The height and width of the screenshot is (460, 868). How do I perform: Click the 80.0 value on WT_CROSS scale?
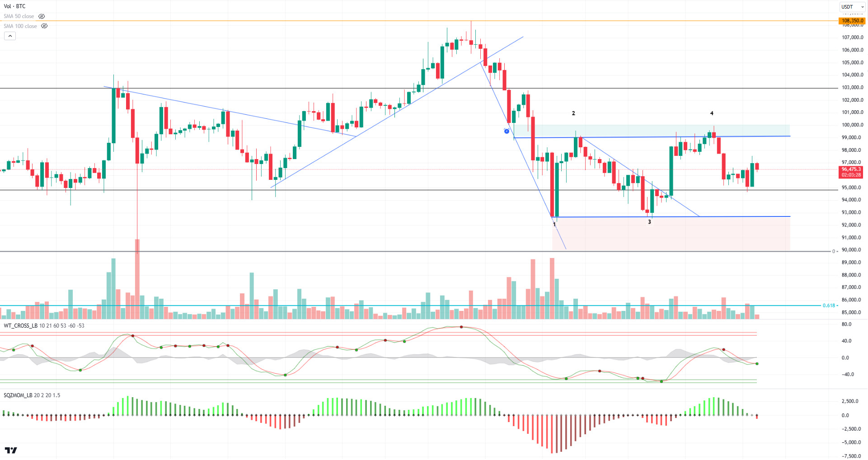tap(846, 324)
